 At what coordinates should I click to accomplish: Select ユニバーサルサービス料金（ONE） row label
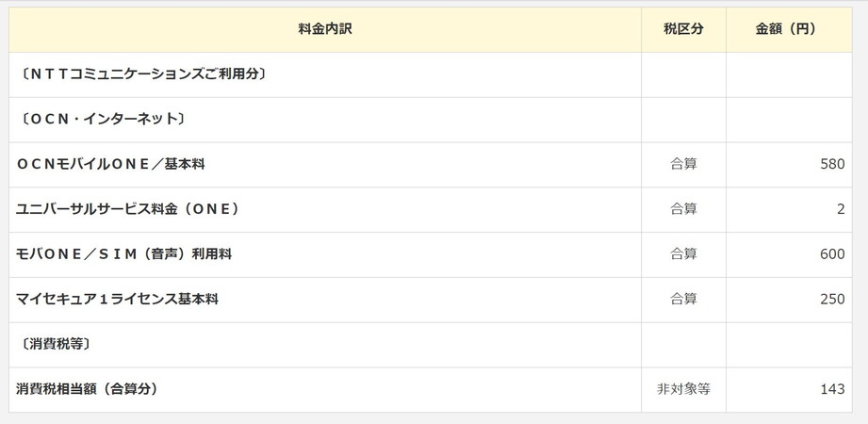(x=127, y=209)
